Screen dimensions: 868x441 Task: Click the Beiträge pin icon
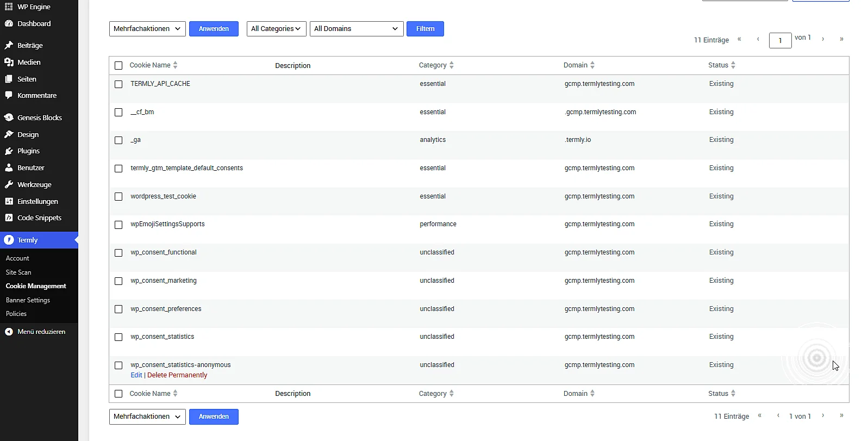pyautogui.click(x=9, y=45)
